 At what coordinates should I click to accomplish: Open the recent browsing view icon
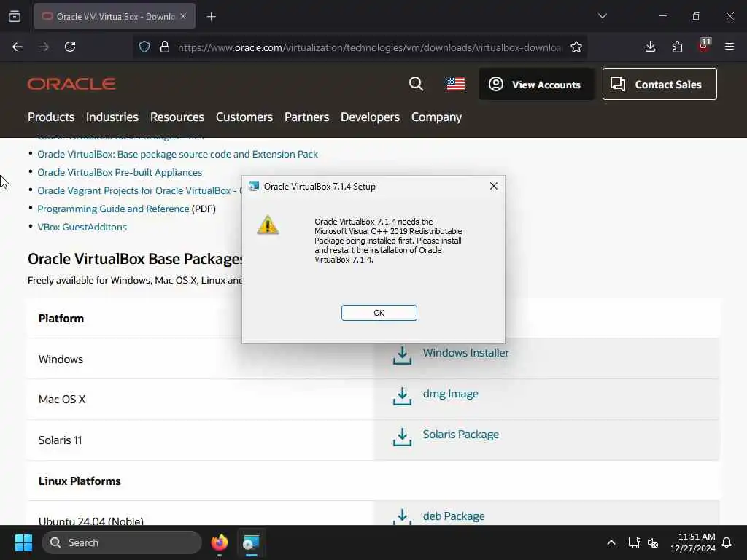(15, 16)
